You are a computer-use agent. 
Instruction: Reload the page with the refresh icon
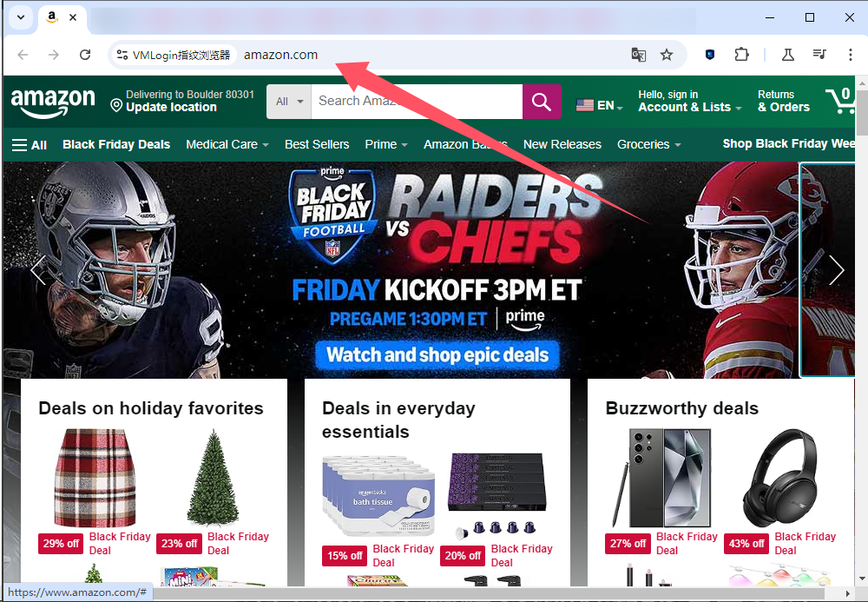coord(85,55)
